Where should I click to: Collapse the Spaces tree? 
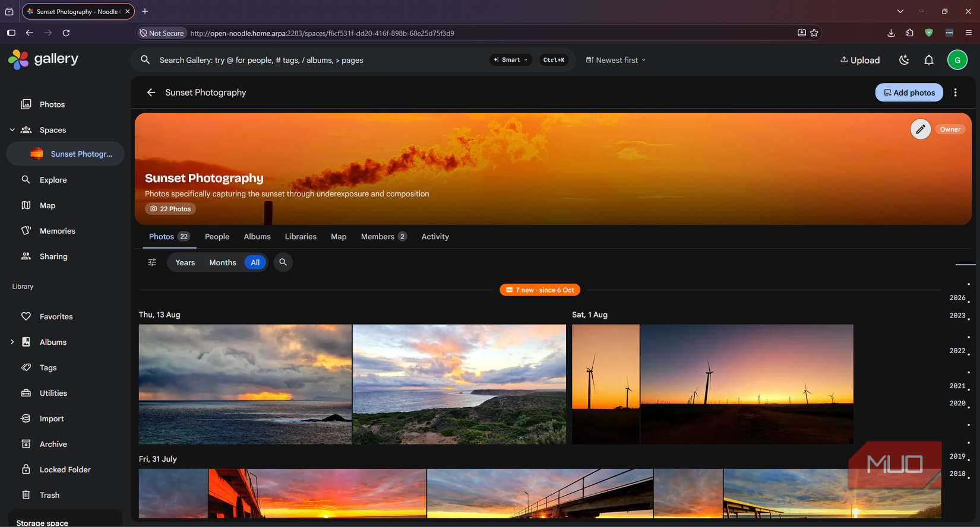[12, 130]
